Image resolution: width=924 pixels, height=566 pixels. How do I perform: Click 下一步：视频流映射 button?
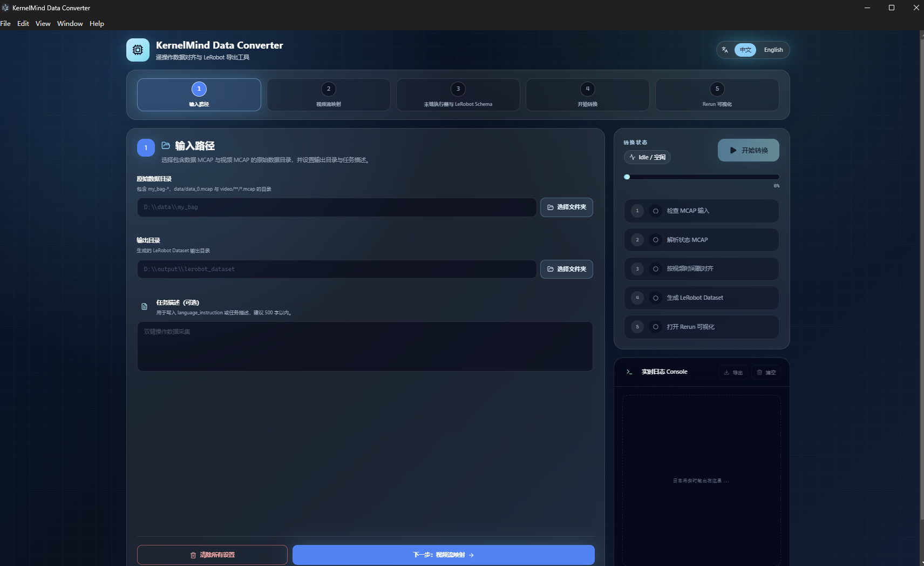point(444,555)
